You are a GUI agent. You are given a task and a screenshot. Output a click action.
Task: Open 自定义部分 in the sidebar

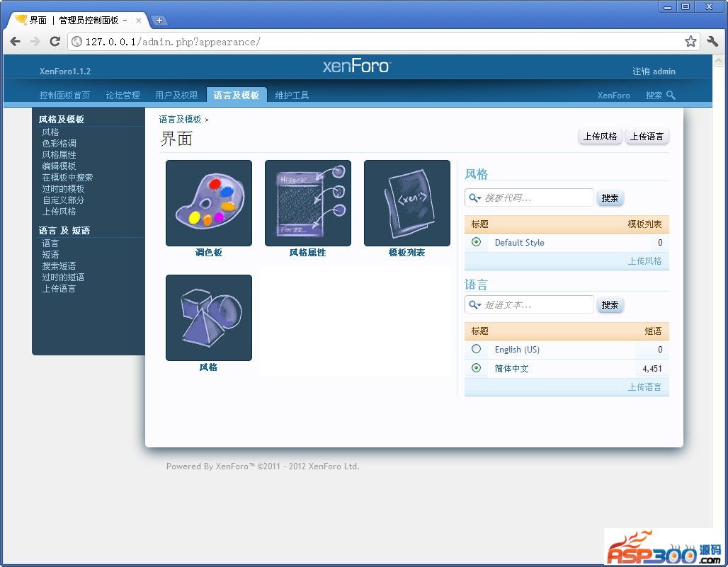(x=63, y=200)
